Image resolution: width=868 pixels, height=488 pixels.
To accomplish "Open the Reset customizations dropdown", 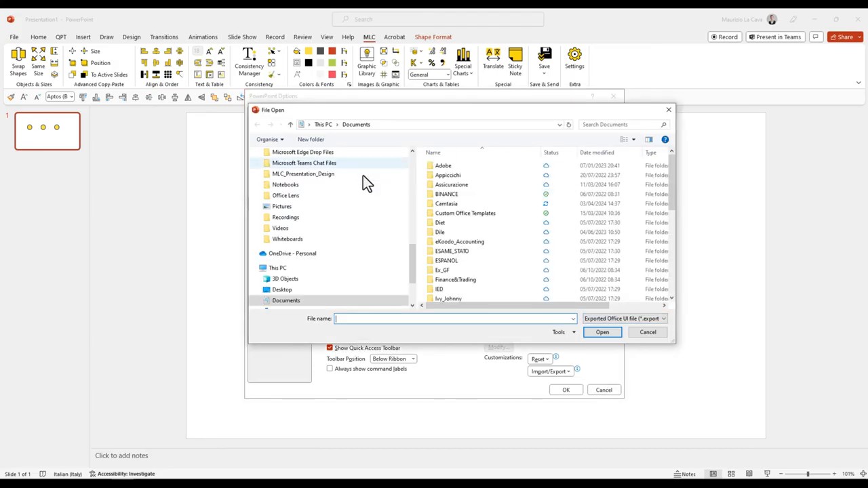I will click(x=538, y=359).
